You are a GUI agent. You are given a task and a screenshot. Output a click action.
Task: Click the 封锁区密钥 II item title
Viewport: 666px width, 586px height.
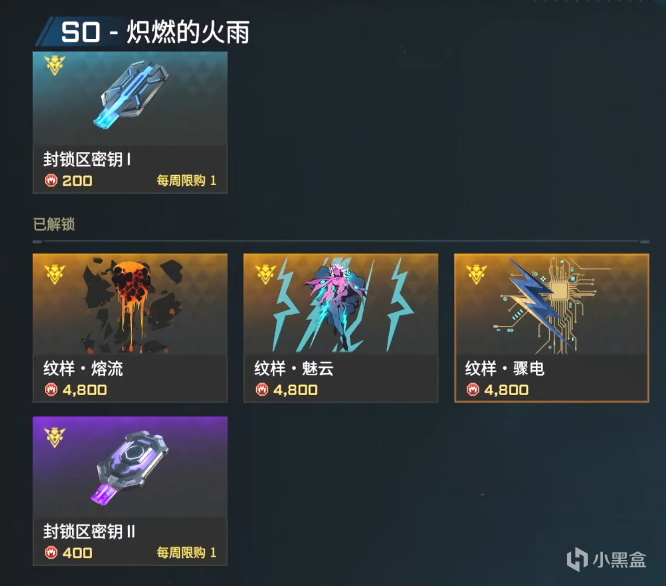(x=89, y=532)
